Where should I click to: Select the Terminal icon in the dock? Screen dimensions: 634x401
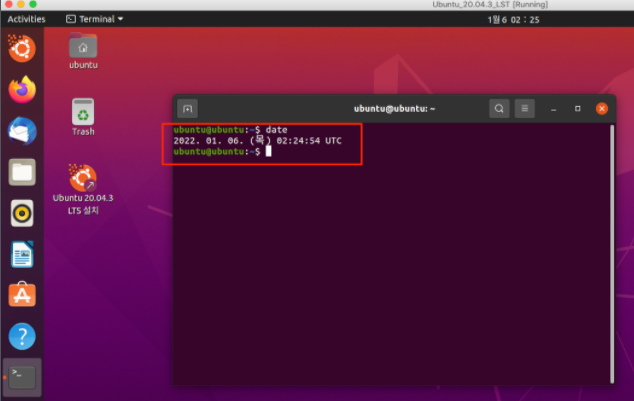click(x=22, y=377)
